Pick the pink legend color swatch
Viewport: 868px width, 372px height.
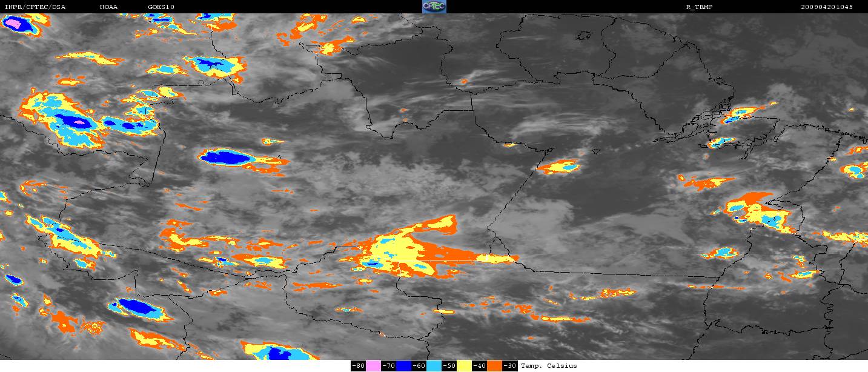point(373,366)
